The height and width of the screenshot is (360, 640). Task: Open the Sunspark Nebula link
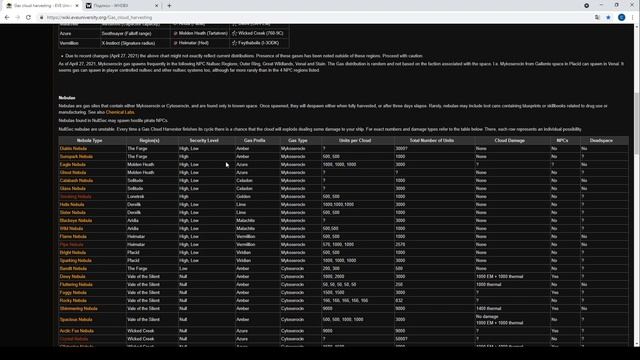(x=76, y=156)
